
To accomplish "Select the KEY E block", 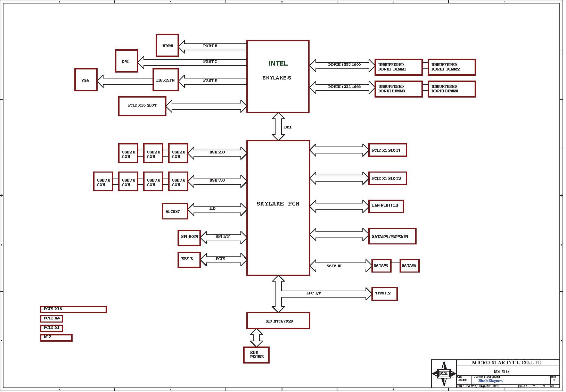I will (189, 260).
